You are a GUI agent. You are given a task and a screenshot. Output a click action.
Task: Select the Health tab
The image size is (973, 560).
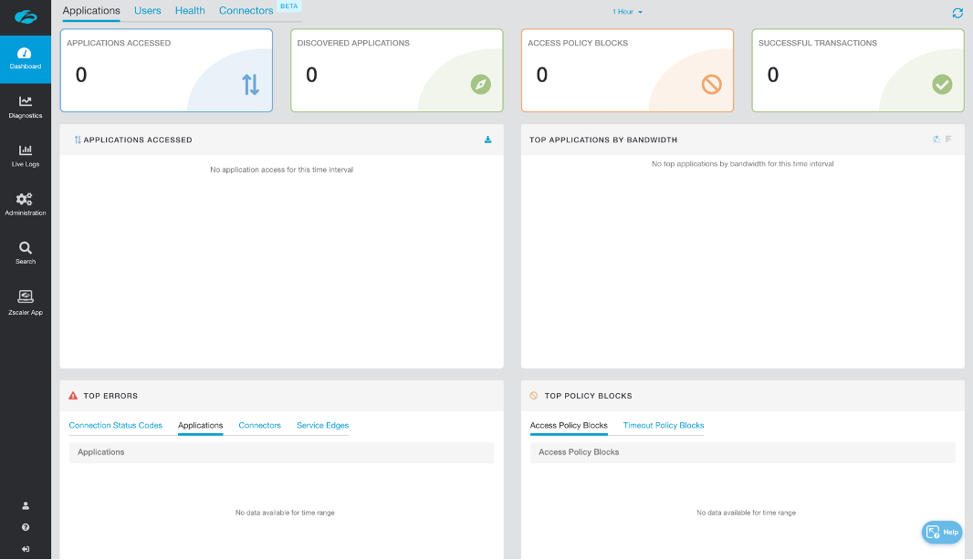click(189, 11)
